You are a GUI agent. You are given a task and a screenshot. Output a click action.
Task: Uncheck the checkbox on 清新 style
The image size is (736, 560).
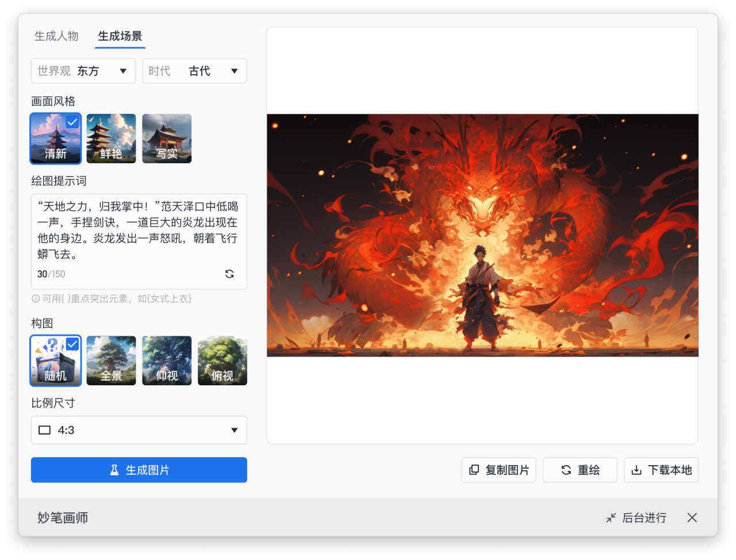(x=72, y=122)
